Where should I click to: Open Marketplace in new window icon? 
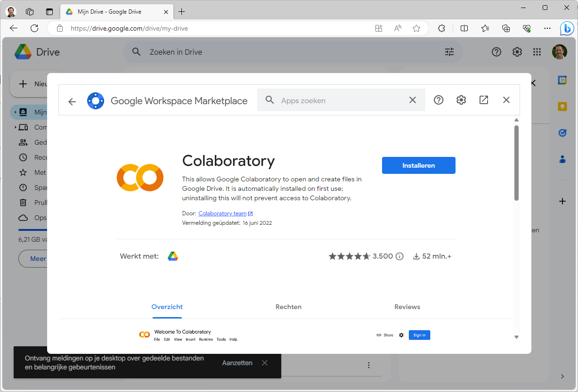pyautogui.click(x=484, y=100)
